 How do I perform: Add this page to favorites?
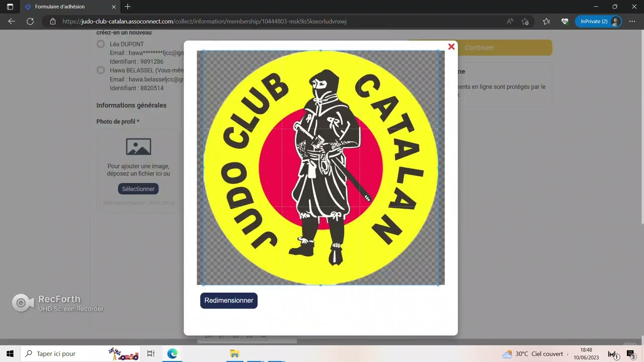tap(525, 22)
